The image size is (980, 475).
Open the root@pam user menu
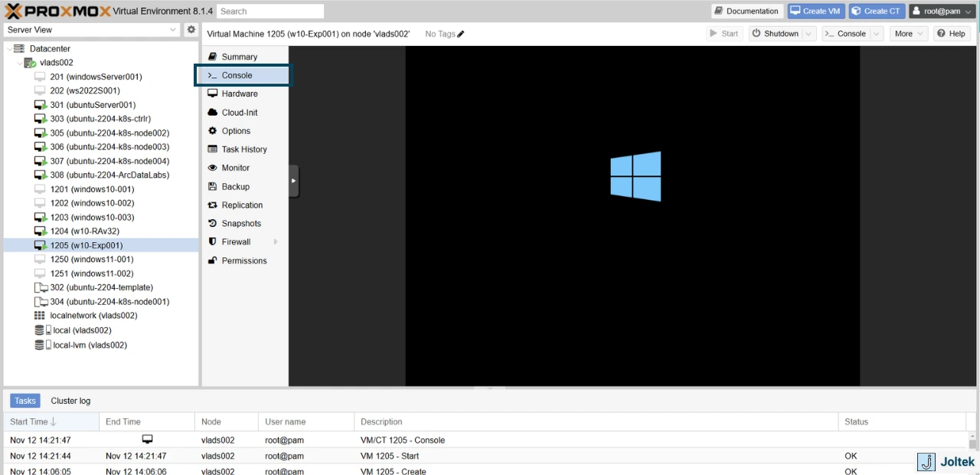pyautogui.click(x=942, y=11)
